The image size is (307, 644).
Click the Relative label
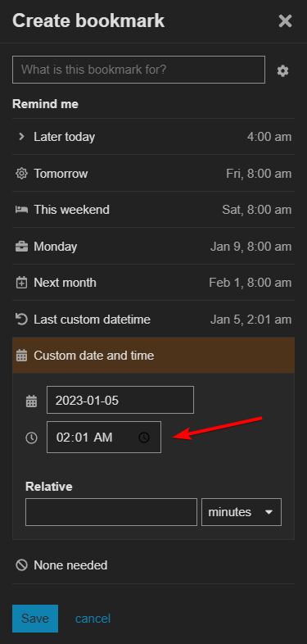[x=49, y=487]
